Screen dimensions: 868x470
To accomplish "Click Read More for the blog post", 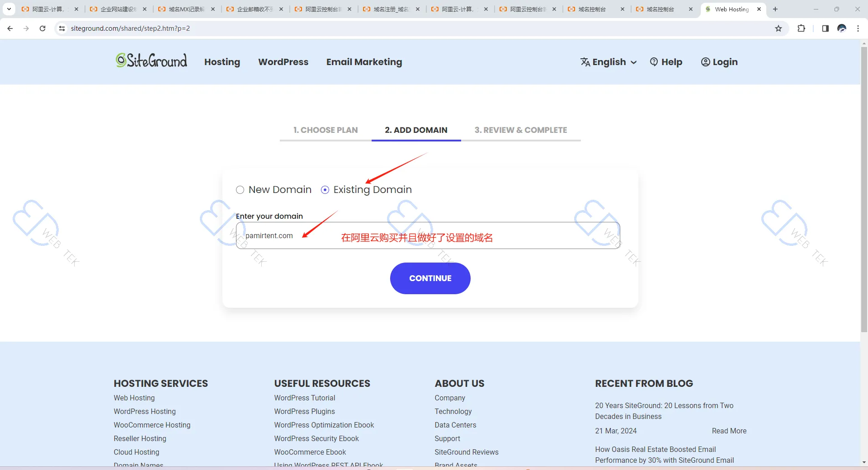I will [729, 431].
